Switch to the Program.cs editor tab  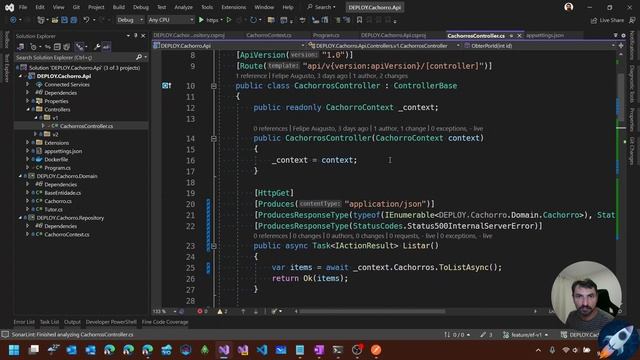326,36
